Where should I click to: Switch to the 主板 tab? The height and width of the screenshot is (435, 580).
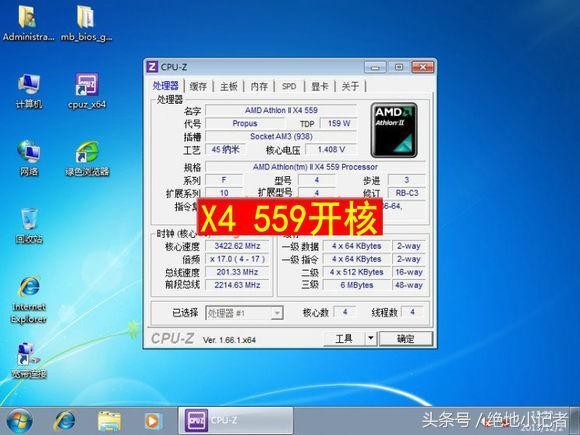pos(229,87)
